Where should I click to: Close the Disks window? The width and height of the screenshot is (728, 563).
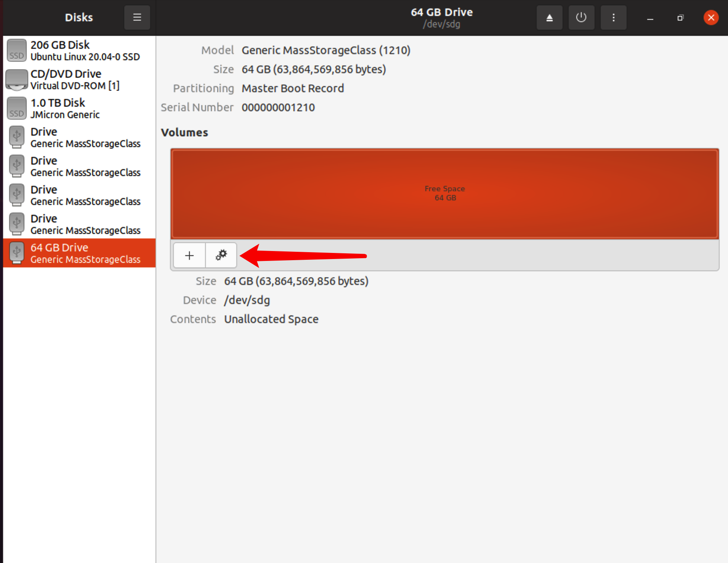[x=711, y=18]
